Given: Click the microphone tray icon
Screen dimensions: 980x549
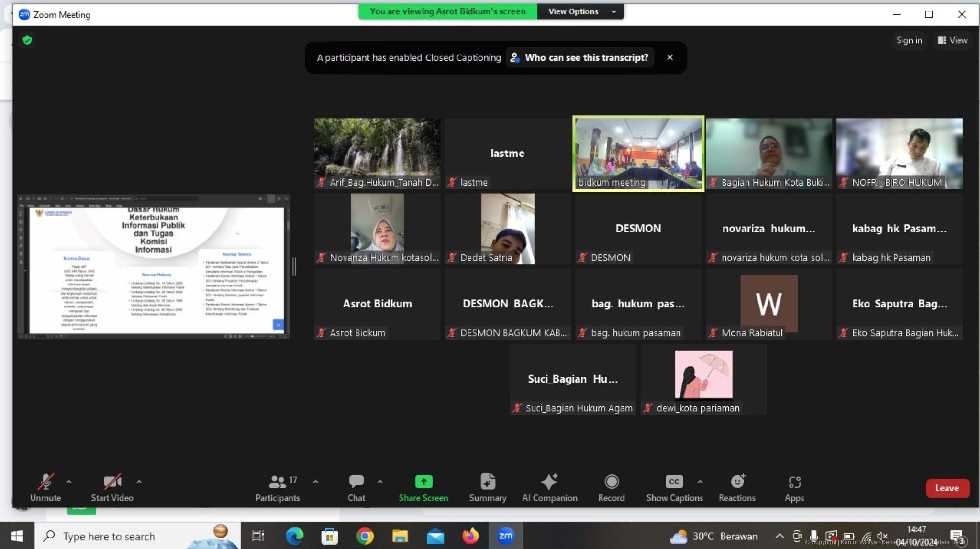Looking at the screenshot, I should [x=813, y=536].
